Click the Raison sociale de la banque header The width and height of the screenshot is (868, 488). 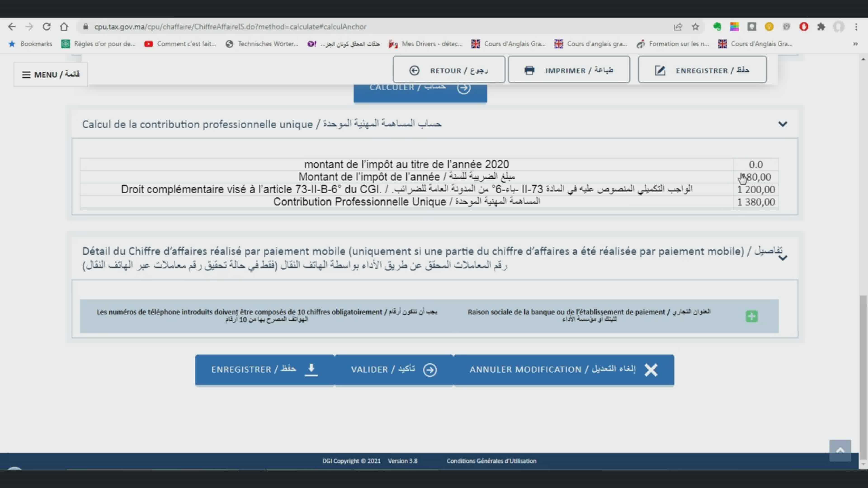[589, 315]
